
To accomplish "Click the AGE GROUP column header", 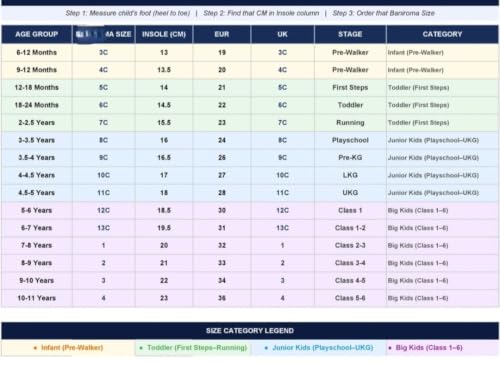I will coord(37,34).
